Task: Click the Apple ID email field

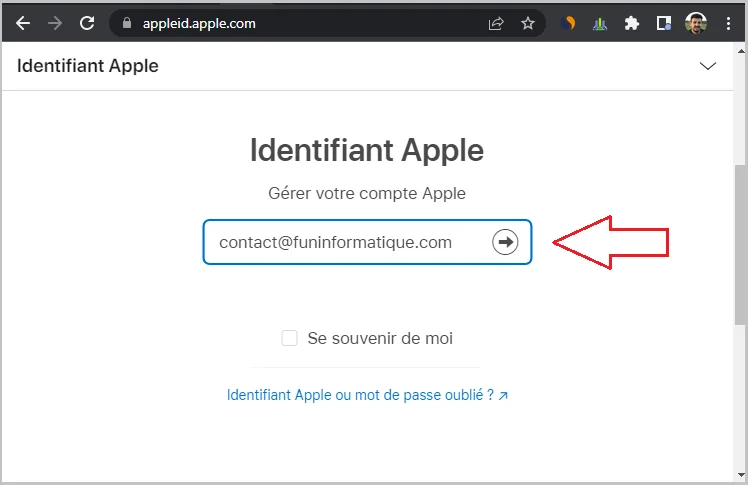Action: pyautogui.click(x=367, y=242)
